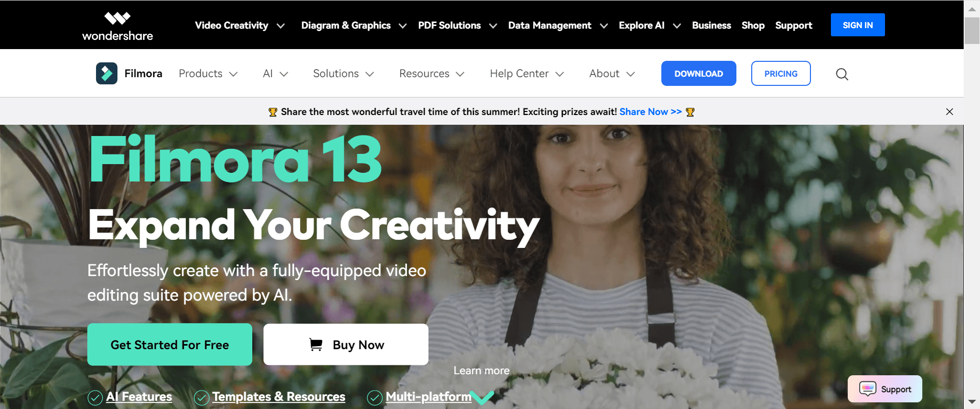Expand the Diagram & Graphics menu
Screen dimensions: 980x409
pyautogui.click(x=354, y=26)
